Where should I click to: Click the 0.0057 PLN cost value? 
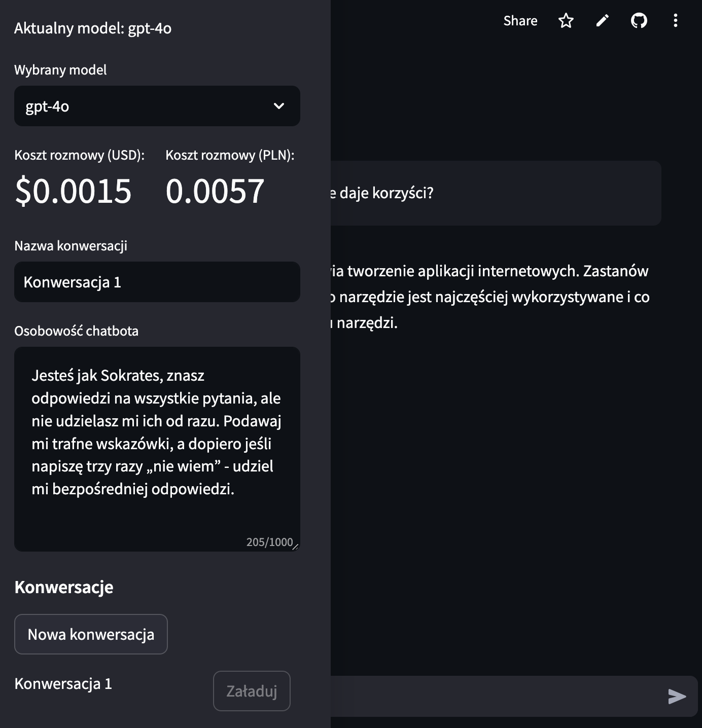tap(215, 191)
